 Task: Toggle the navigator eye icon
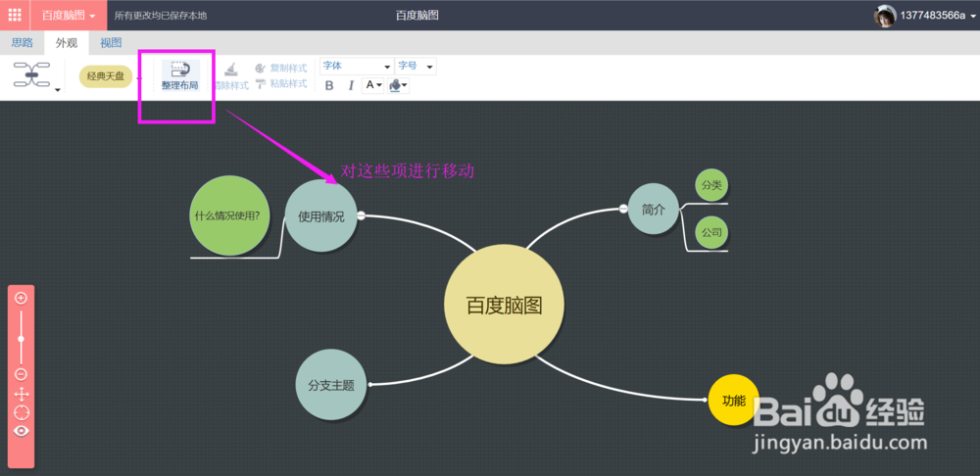click(22, 431)
